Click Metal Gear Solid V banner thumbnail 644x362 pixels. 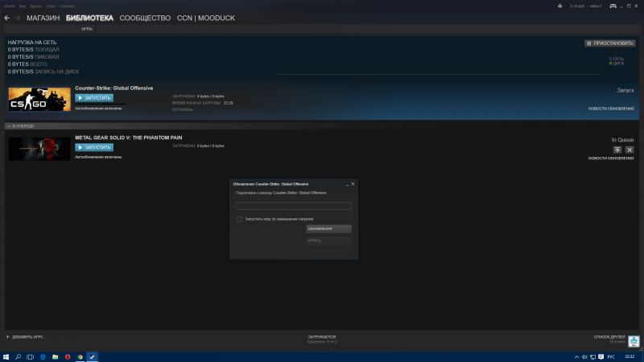point(39,149)
